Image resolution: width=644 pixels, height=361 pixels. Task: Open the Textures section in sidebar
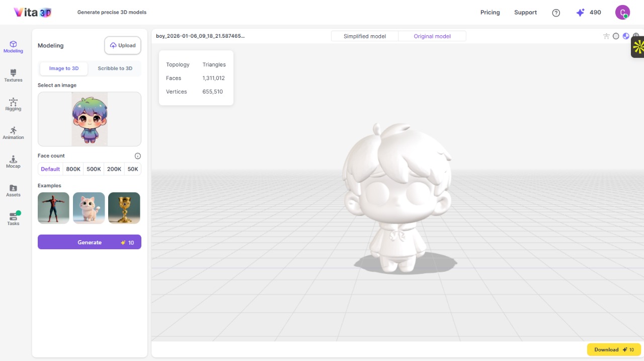(13, 76)
